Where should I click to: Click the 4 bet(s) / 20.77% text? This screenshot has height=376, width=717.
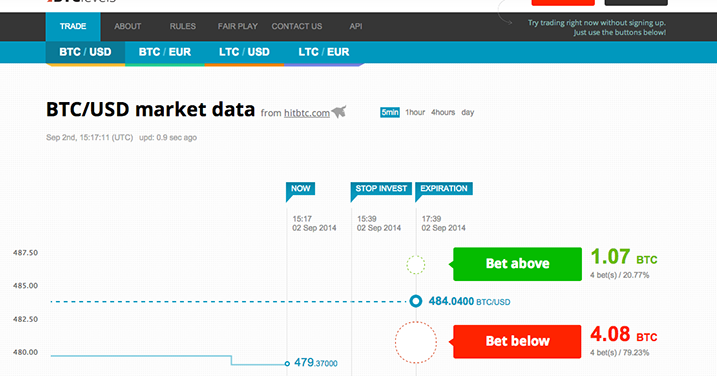(x=620, y=275)
